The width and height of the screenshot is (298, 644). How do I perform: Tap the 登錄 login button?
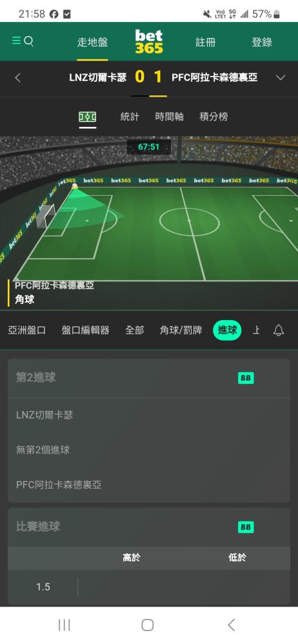click(262, 43)
